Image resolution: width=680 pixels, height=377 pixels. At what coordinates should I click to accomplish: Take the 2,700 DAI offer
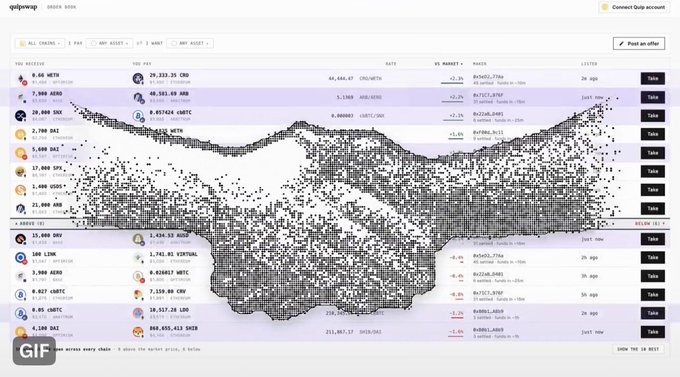tap(653, 134)
